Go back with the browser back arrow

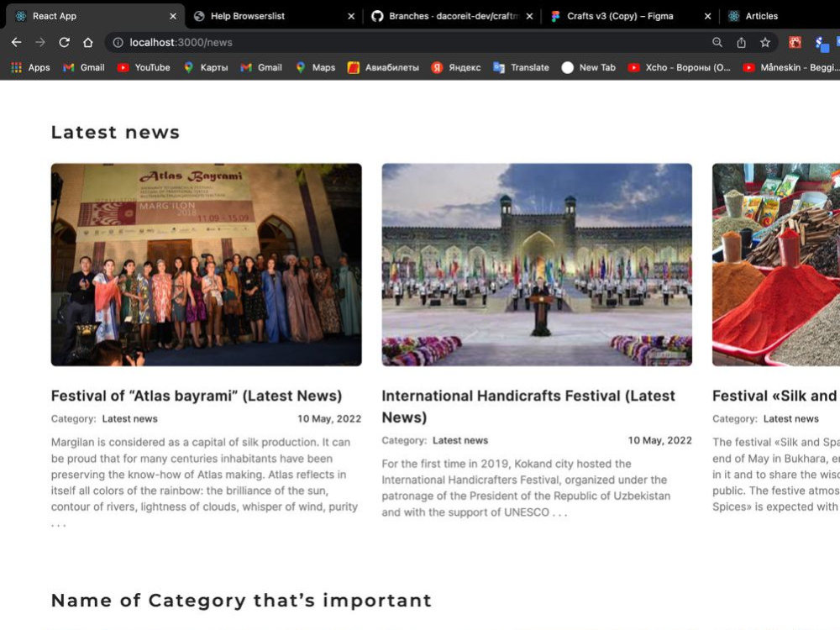coord(16,42)
